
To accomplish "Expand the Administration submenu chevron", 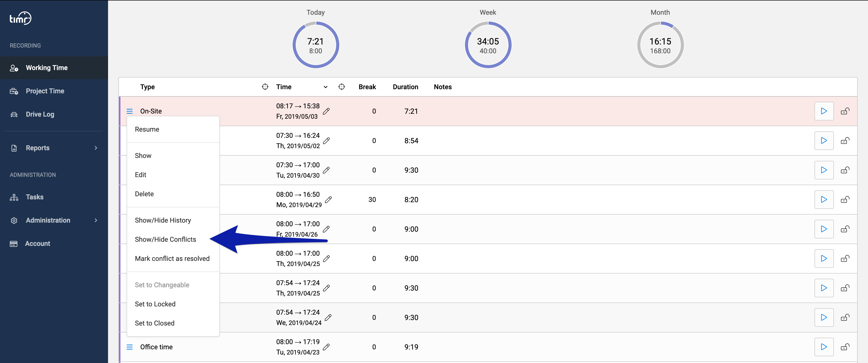I will pyautogui.click(x=96, y=221).
